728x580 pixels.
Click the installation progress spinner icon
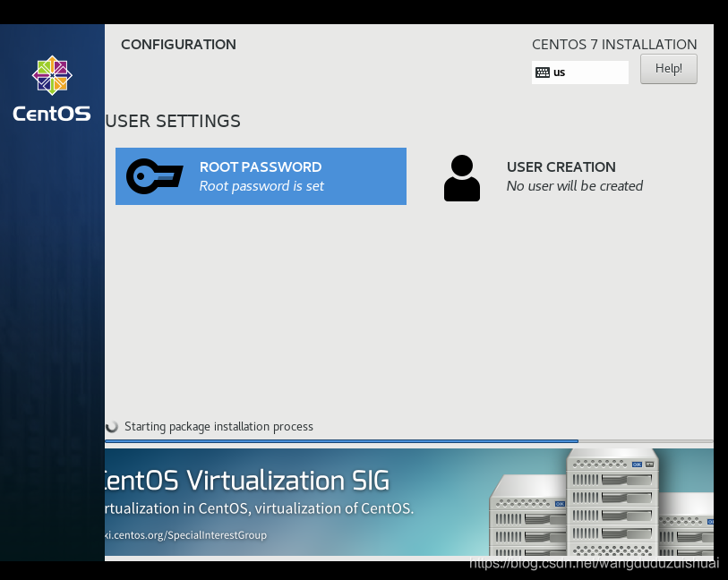pos(111,426)
